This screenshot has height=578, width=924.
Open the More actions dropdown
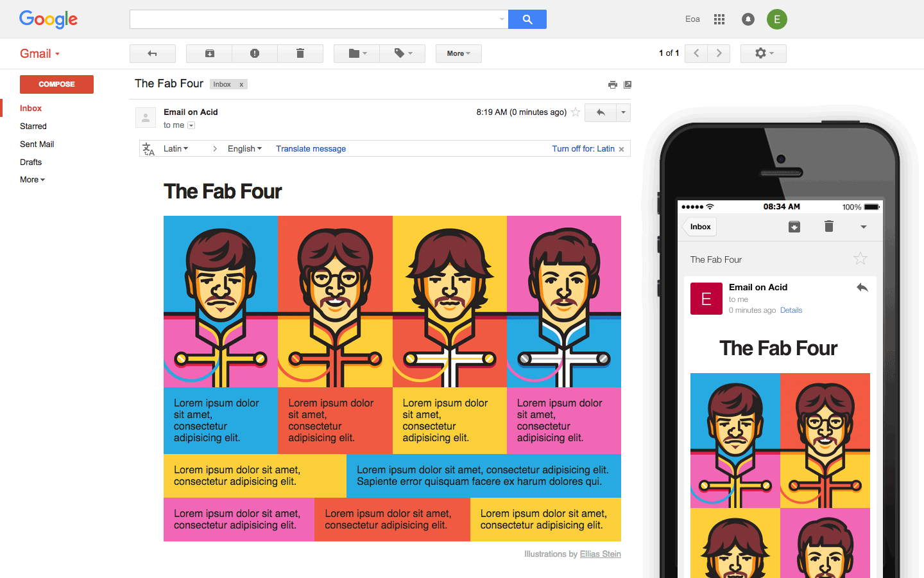click(459, 53)
